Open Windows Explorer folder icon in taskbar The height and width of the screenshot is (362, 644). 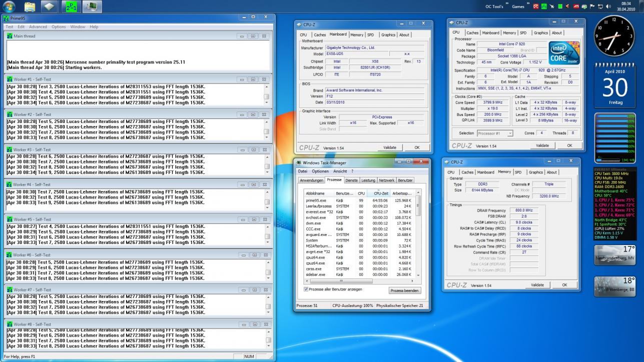click(x=30, y=6)
